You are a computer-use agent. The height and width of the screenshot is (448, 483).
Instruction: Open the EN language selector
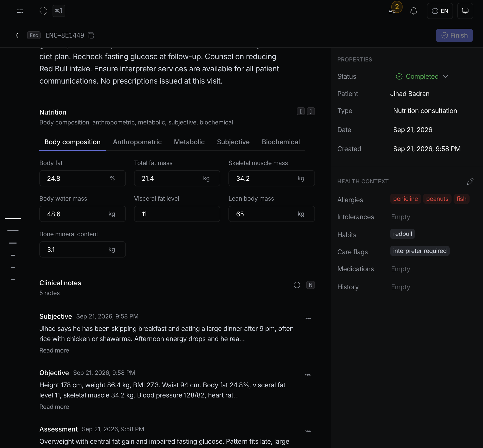coord(440,11)
